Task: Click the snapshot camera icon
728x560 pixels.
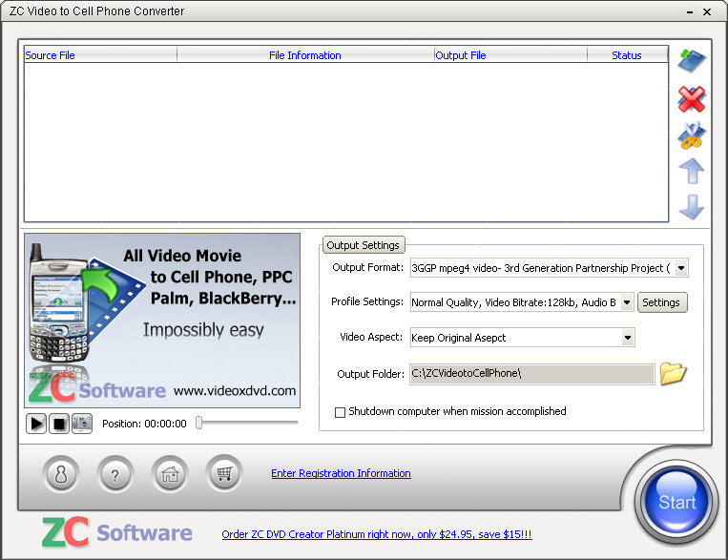Action: (x=82, y=423)
